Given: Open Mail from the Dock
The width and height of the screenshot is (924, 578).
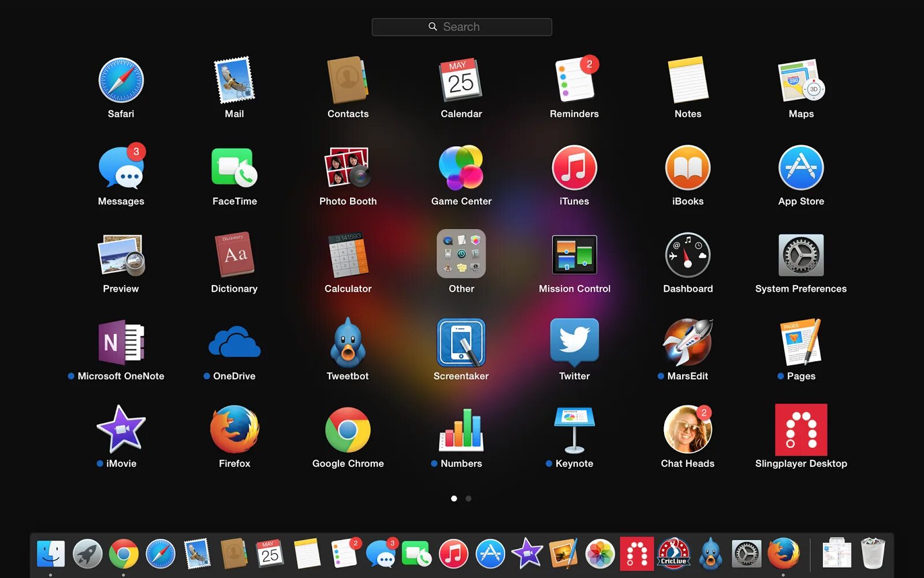Looking at the screenshot, I should (197, 554).
